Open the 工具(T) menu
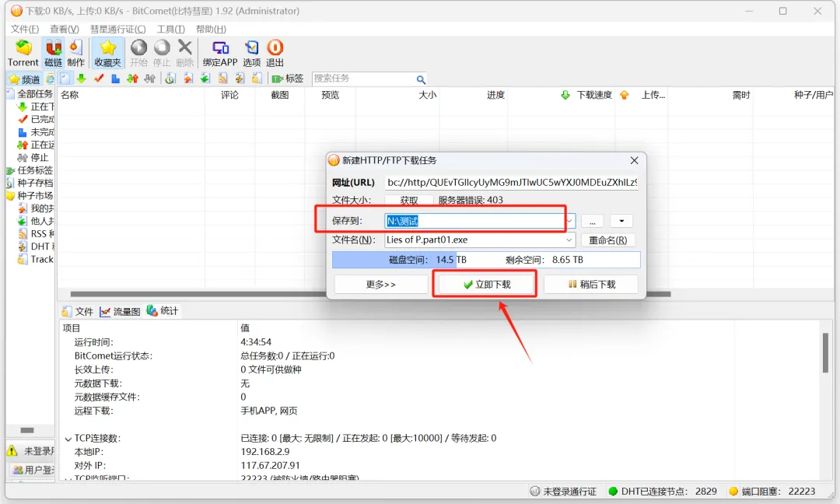This screenshot has width=840, height=504. click(x=170, y=30)
